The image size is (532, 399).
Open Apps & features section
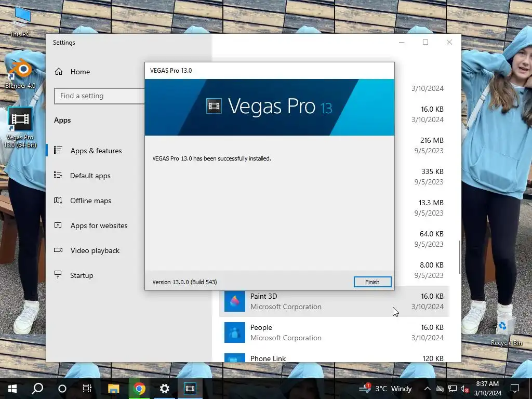pos(96,151)
